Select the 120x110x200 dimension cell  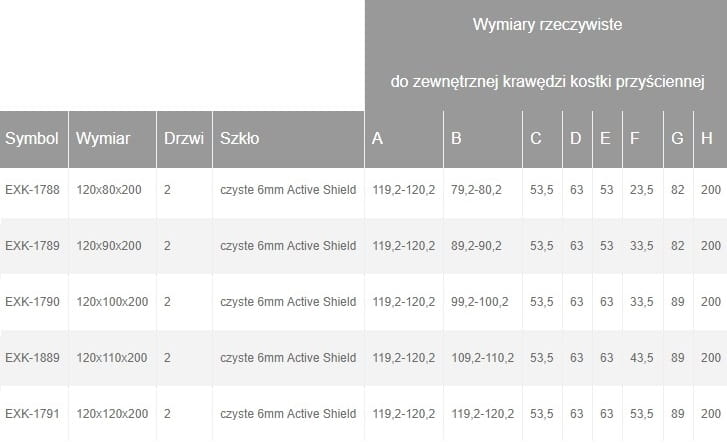(112, 357)
